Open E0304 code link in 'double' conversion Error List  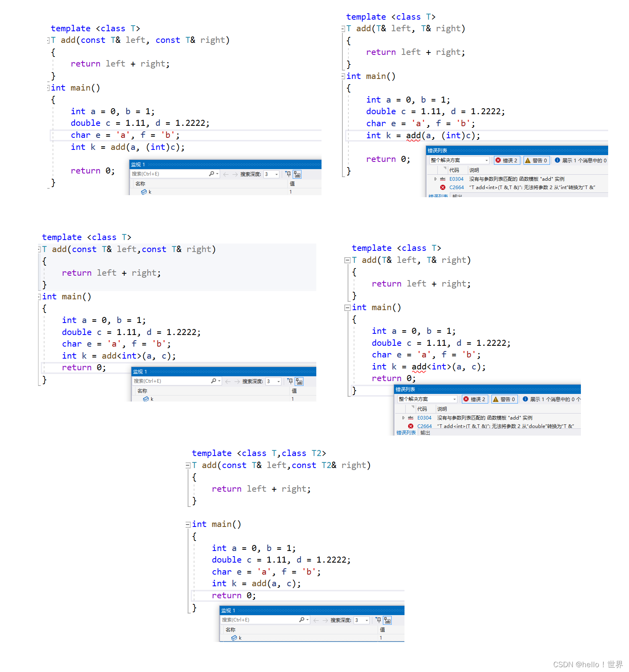(424, 418)
